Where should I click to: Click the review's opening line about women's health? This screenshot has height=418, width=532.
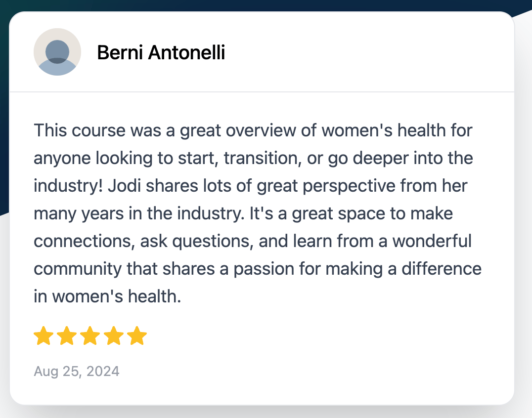click(253, 130)
